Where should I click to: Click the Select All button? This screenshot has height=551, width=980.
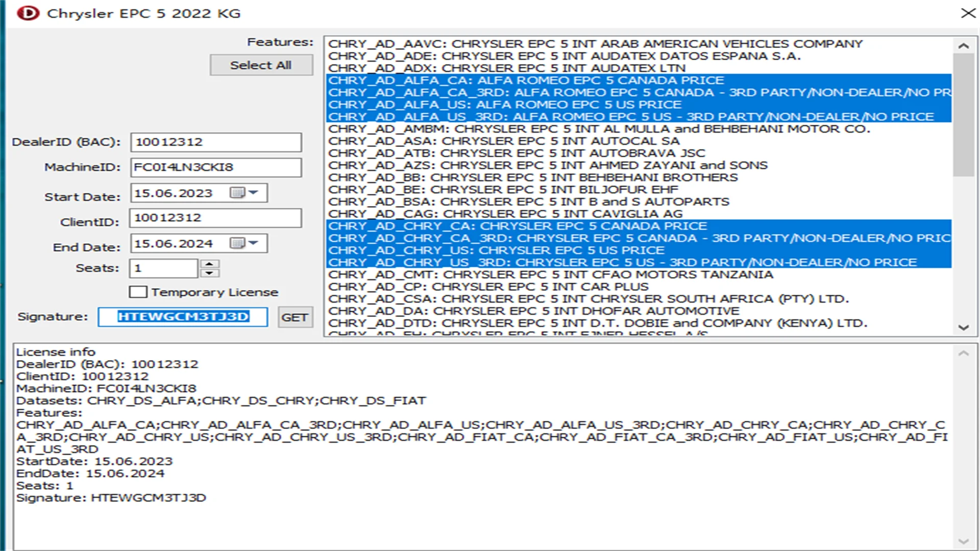261,65
